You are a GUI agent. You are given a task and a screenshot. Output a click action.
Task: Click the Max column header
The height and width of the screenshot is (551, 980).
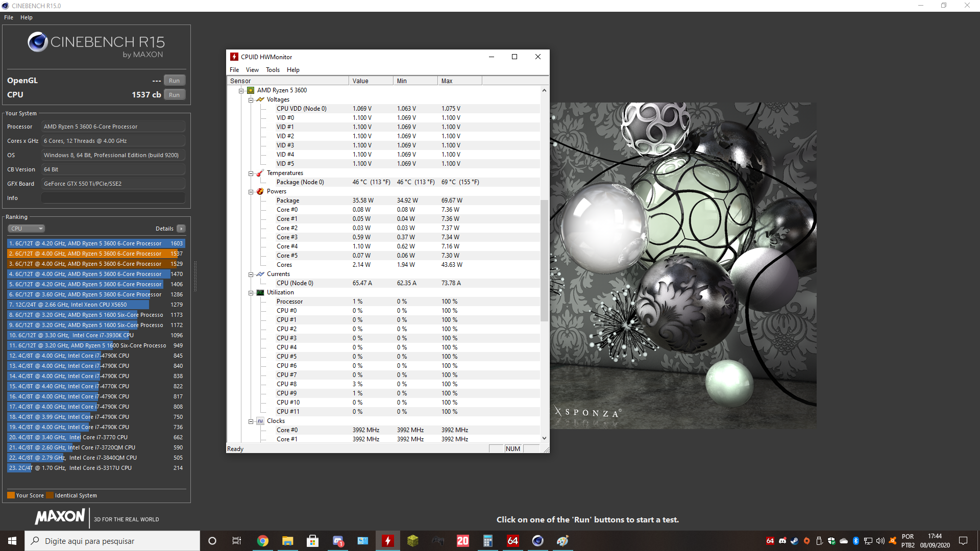pyautogui.click(x=460, y=81)
